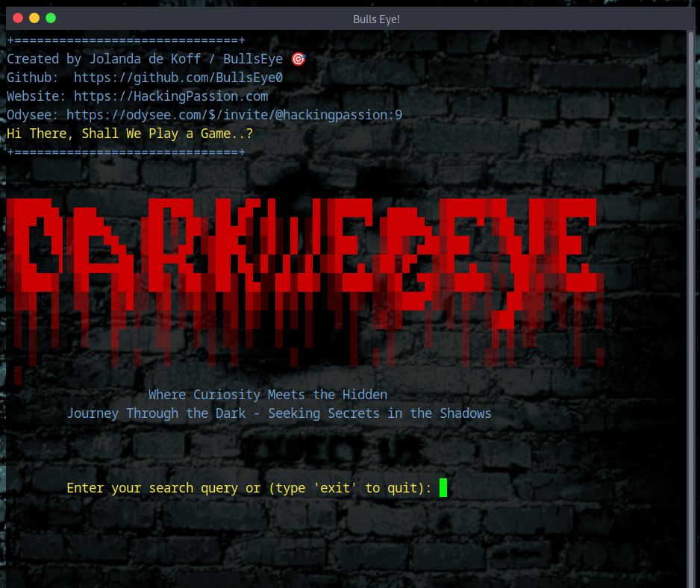Open the HackingPassion.com website link
Screen dimensions: 700x588
[x=170, y=96]
